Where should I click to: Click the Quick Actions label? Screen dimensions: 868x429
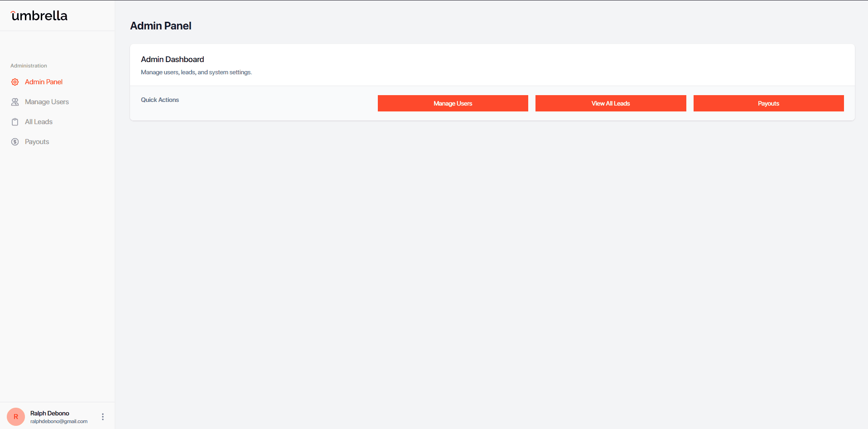tap(159, 100)
